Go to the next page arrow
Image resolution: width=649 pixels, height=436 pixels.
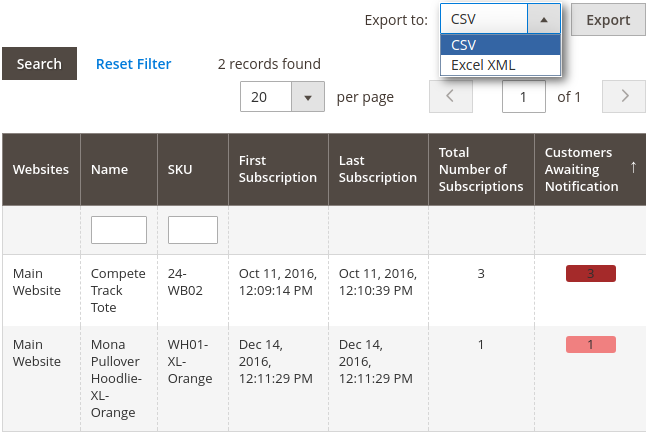click(x=625, y=97)
